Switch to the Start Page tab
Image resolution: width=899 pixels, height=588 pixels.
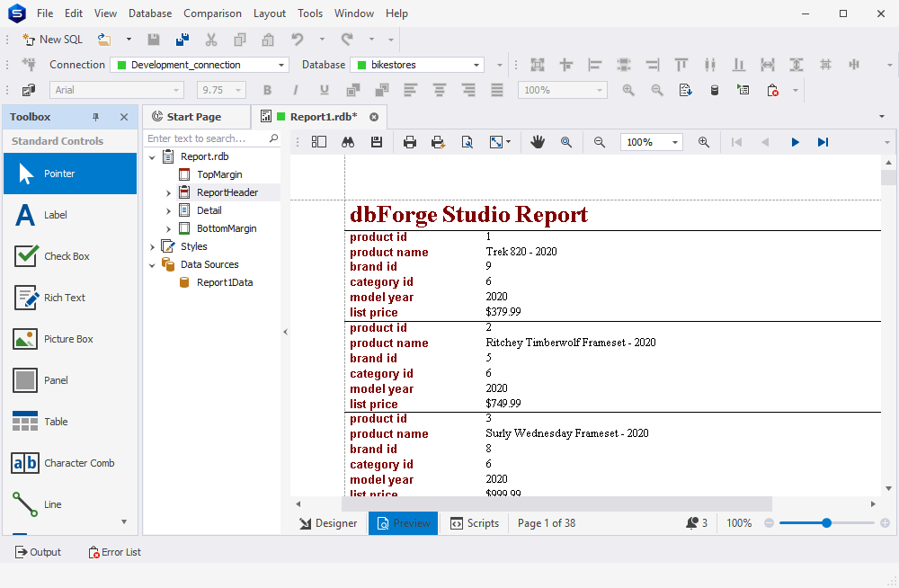point(194,117)
